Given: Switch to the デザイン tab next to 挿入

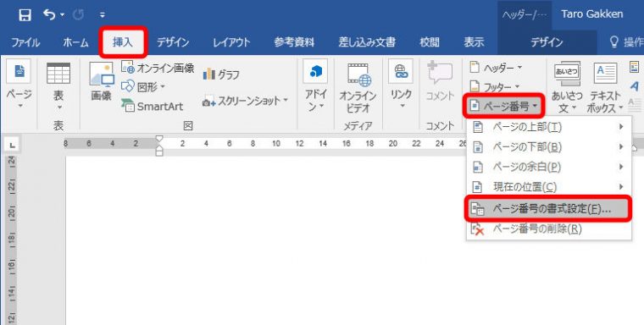Looking at the screenshot, I should coord(173,41).
